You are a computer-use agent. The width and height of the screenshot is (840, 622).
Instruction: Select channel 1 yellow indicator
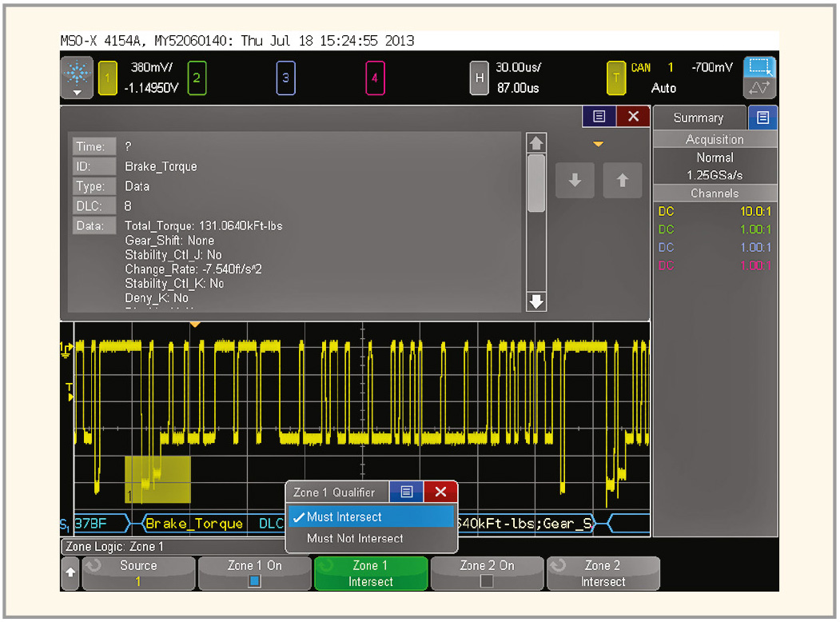[x=106, y=78]
